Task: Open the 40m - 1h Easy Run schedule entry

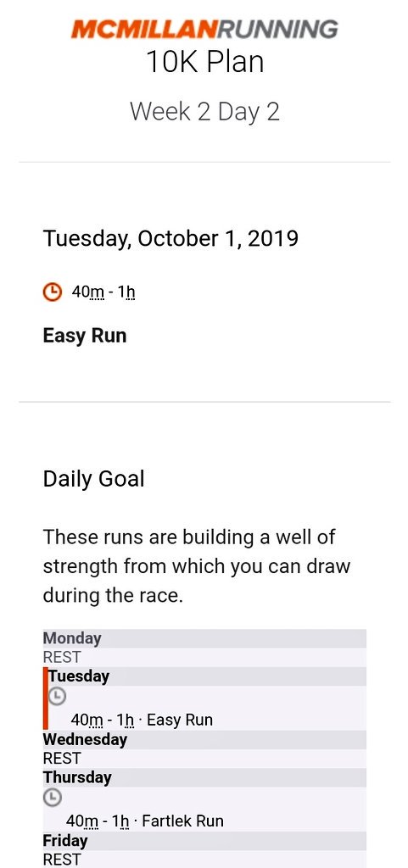Action: [x=142, y=720]
